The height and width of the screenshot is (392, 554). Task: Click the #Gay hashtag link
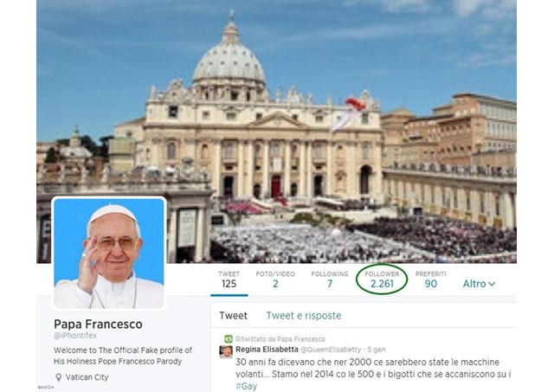(246, 386)
